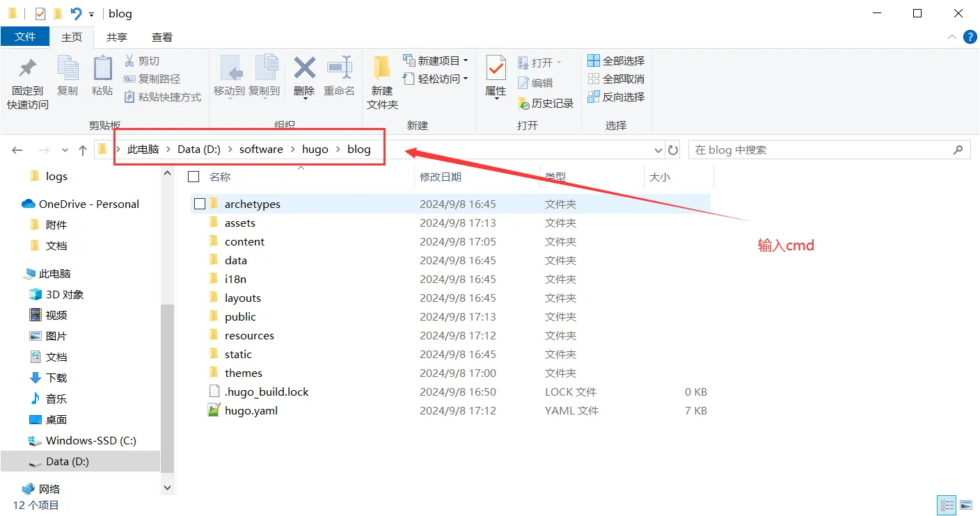Go back with the left arrow button

tap(17, 150)
